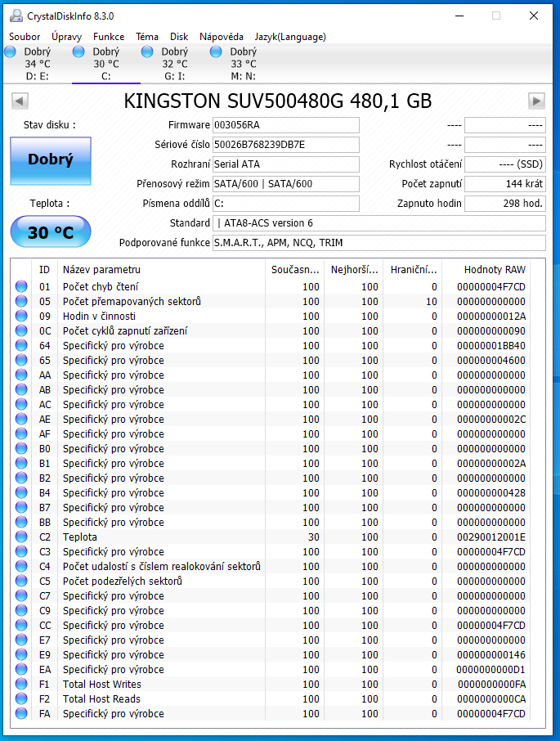Click the Firmware field 003056RA
The image size is (560, 741).
click(285, 125)
